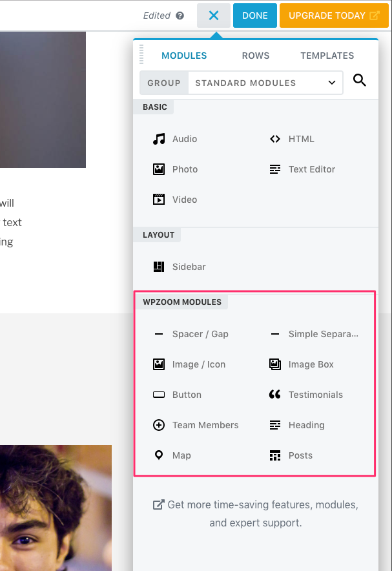Click the Testimonials quote icon

click(x=275, y=395)
